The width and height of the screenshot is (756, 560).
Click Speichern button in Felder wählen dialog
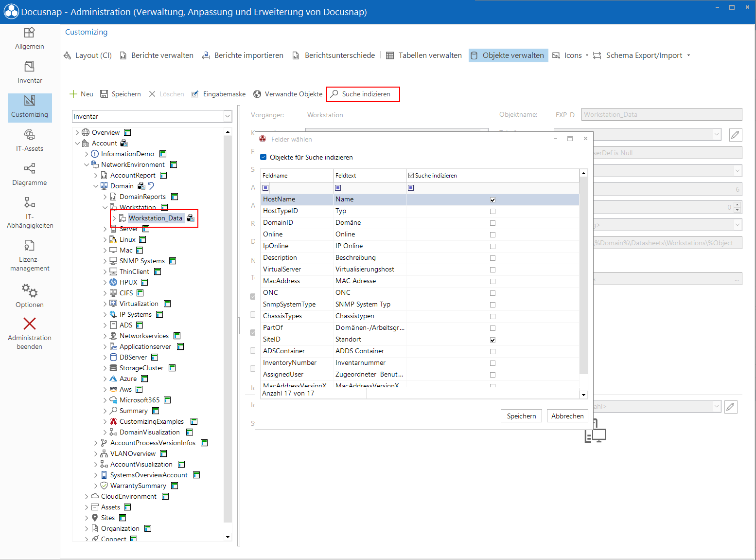521,416
